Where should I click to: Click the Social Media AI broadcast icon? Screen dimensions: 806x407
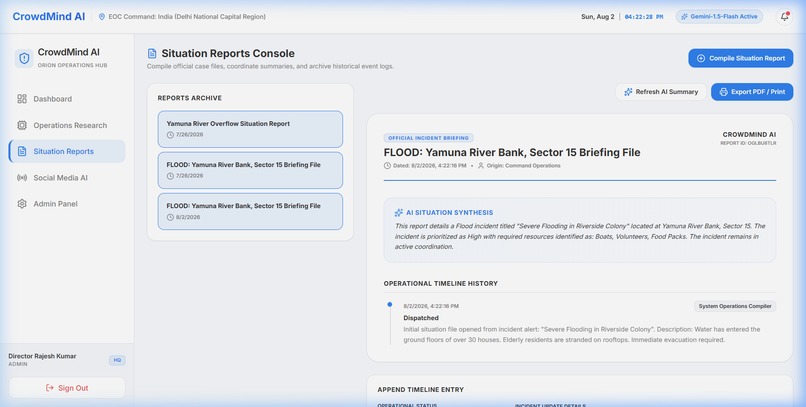[x=22, y=177]
